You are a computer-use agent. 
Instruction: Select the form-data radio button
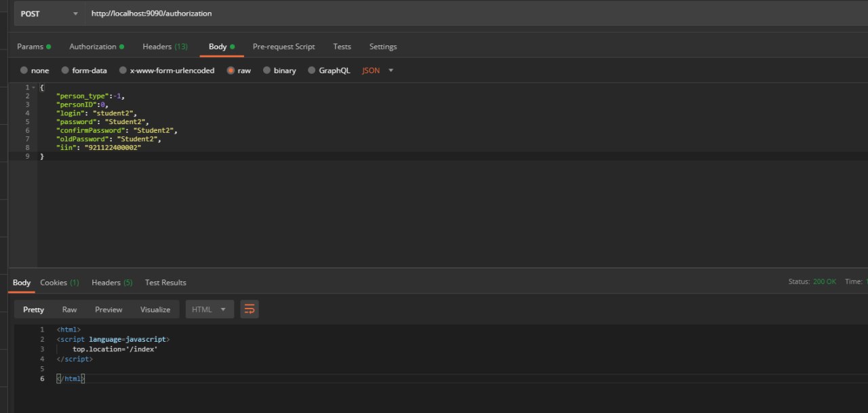coord(66,71)
